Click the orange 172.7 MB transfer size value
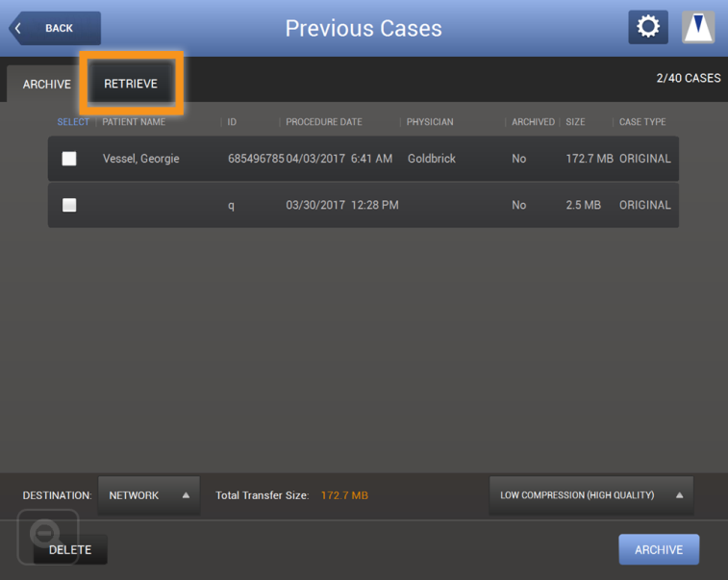Screen dimensions: 728x580 point(344,495)
